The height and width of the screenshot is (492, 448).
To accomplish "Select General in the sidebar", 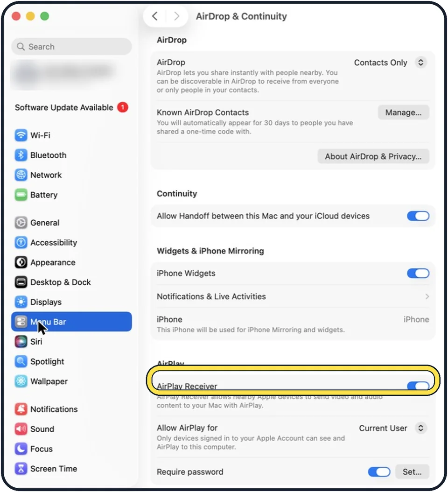I will pyautogui.click(x=71, y=223).
